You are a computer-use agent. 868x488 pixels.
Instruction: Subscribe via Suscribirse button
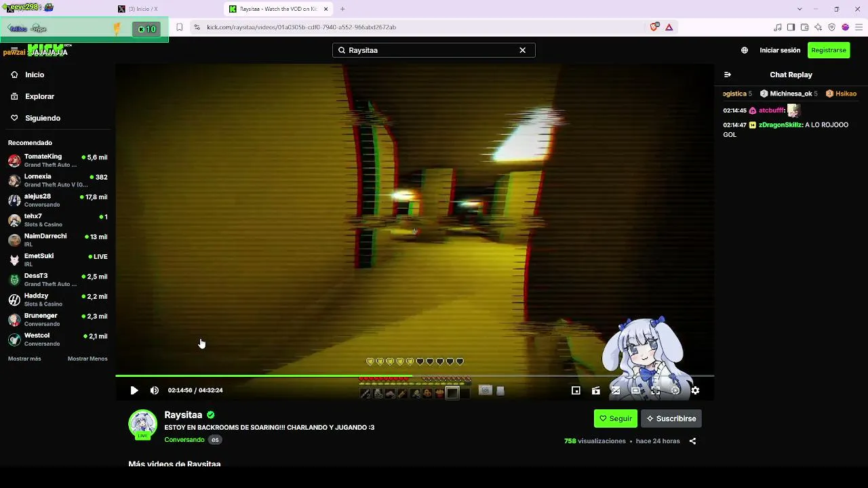[671, 419]
